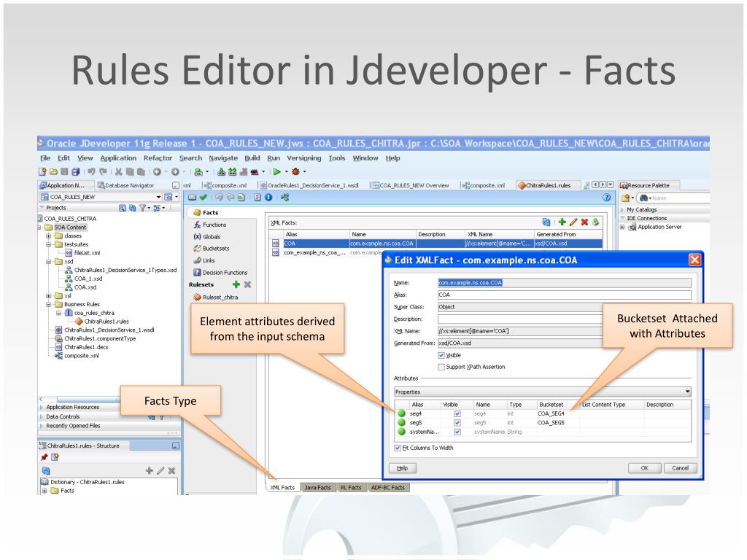
Task: Click Cancel in Edit XMLFact dialog
Action: [681, 468]
